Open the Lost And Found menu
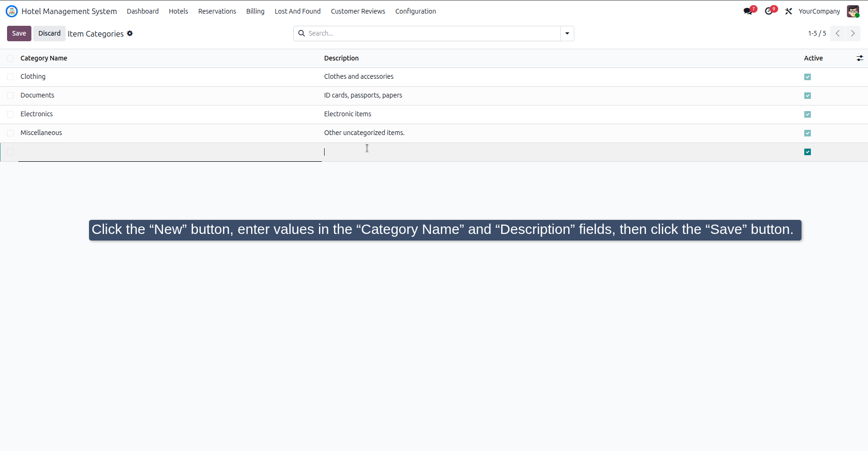The width and height of the screenshot is (868, 451). [x=297, y=11]
